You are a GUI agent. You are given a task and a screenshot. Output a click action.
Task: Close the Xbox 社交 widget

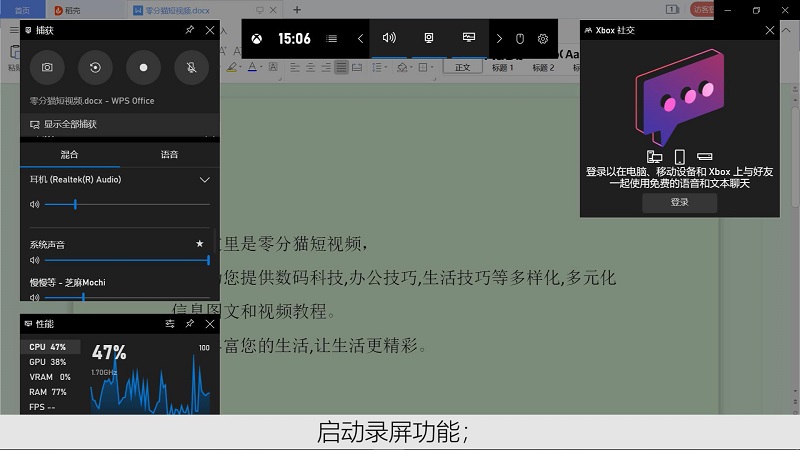(x=770, y=30)
